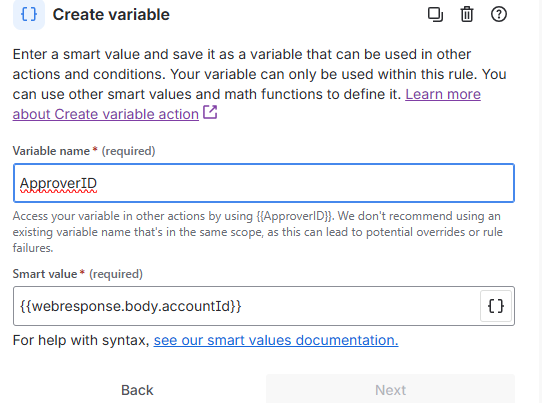
Task: Open the Learn more about Create variable action link
Action: (x=246, y=104)
